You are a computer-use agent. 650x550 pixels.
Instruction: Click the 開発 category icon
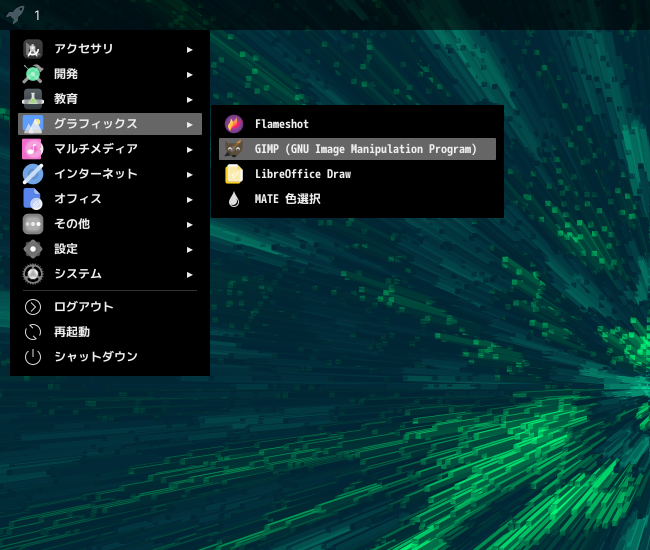tap(33, 74)
